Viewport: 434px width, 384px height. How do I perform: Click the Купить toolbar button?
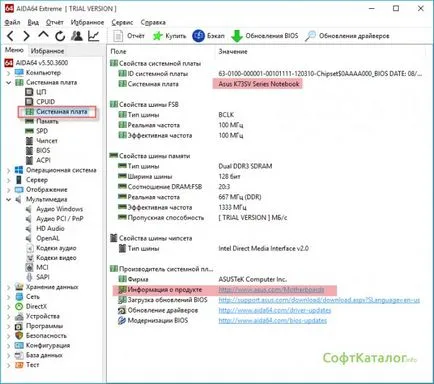[x=169, y=36]
